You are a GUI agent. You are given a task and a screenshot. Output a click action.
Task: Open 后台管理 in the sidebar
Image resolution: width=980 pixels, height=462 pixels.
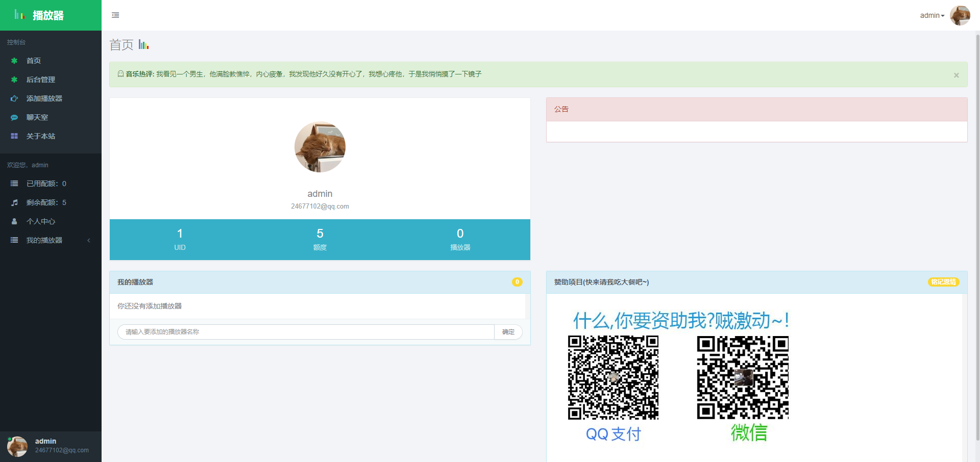click(x=51, y=80)
